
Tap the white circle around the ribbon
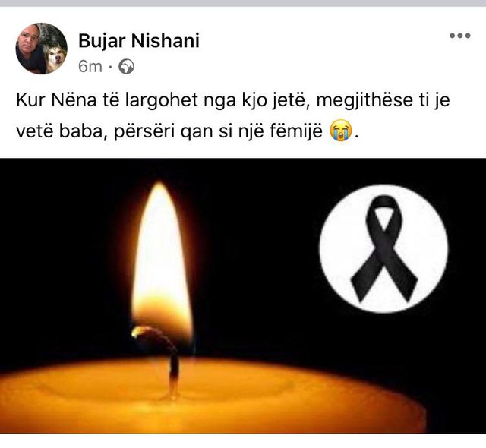pyautogui.click(x=384, y=249)
